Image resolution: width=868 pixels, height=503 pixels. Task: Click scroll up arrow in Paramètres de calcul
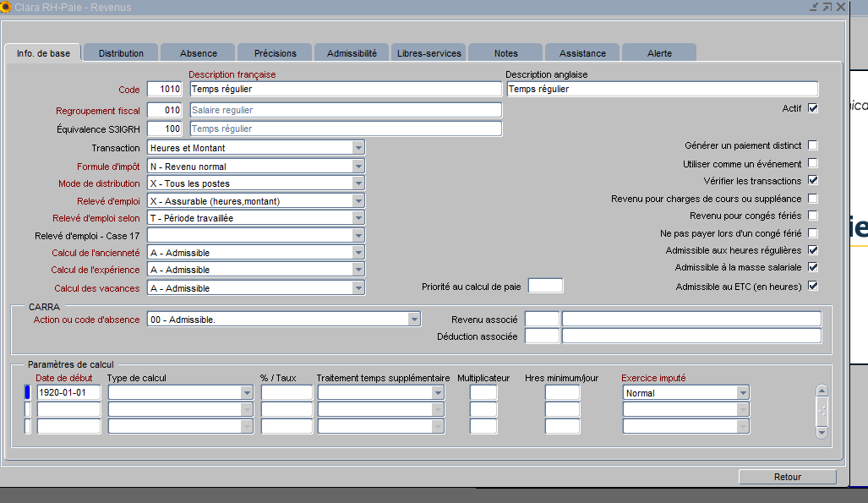[x=821, y=391]
